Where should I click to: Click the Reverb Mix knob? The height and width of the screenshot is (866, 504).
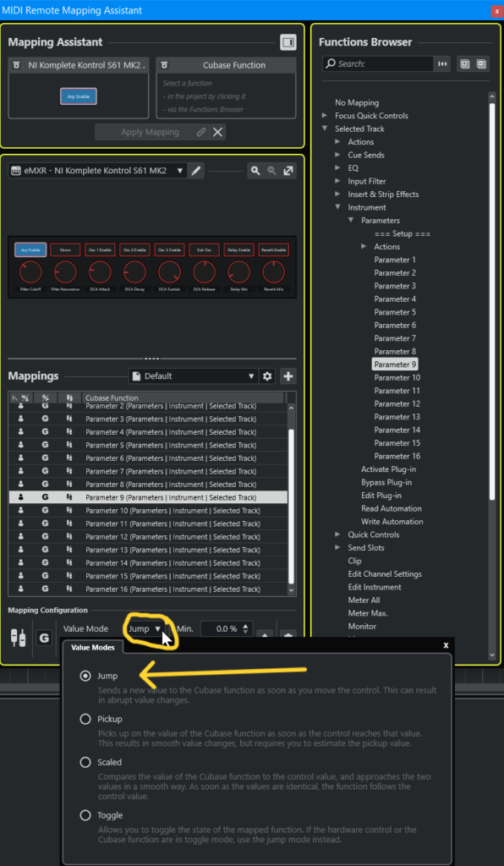coord(274,272)
